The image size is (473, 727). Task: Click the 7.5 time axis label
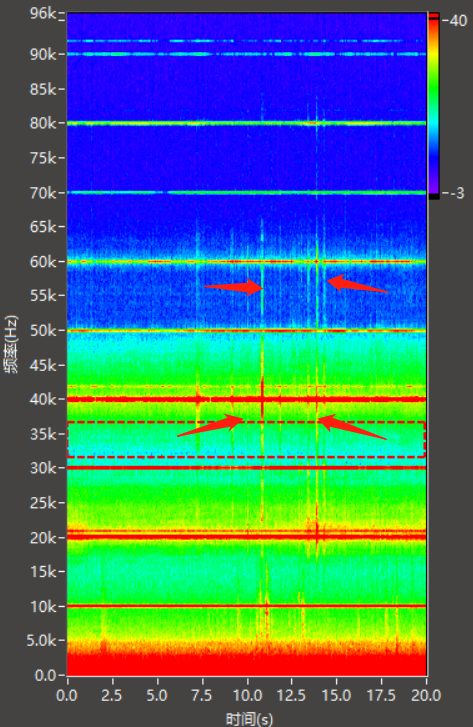click(202, 695)
